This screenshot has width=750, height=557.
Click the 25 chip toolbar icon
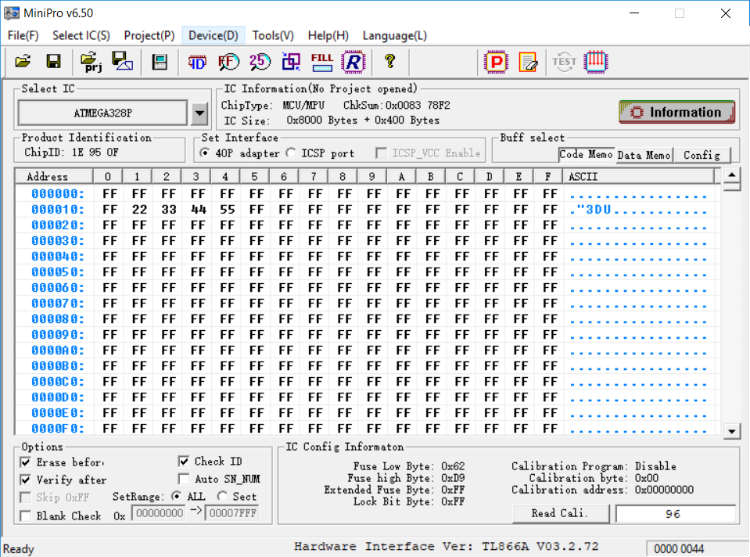tap(260, 62)
